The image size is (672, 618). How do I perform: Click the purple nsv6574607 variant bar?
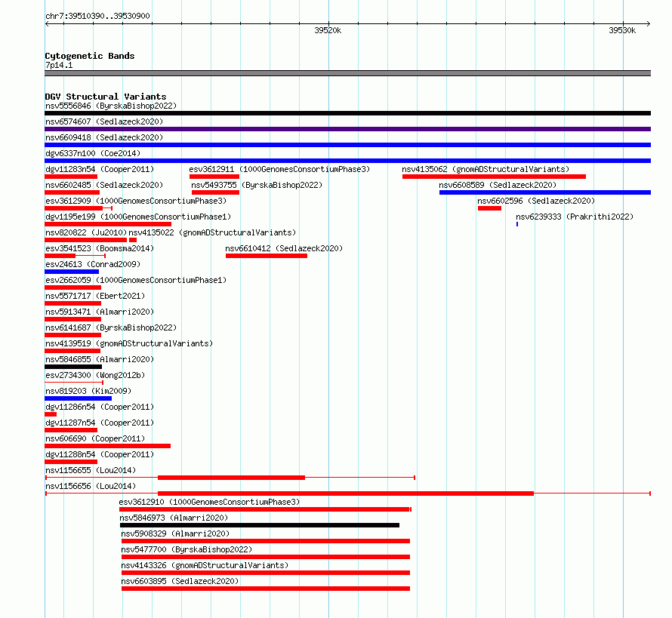[347, 129]
